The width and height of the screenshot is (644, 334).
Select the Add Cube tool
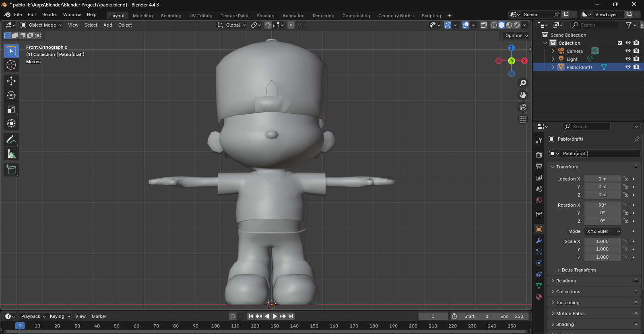(11, 170)
